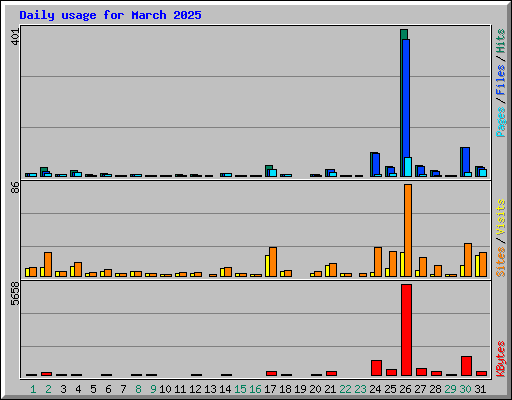Screen dimensions: 512x400
Task: Click the yellow 'Visits' legend label
Action: 501,217
